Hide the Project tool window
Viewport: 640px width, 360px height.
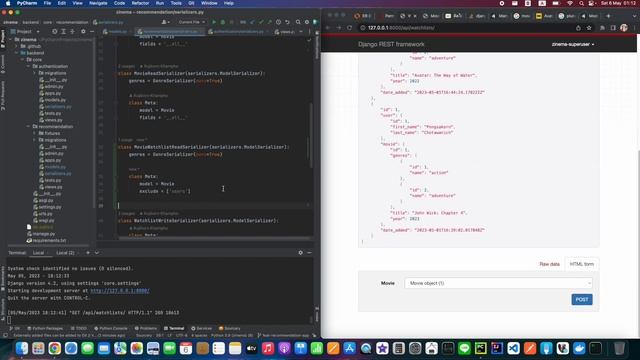point(92,31)
